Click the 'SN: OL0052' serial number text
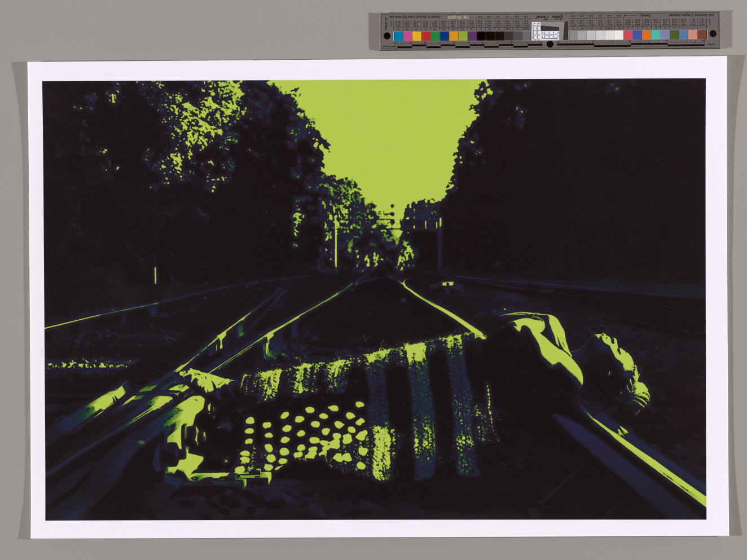This screenshot has height=560, width=747. 457,17
